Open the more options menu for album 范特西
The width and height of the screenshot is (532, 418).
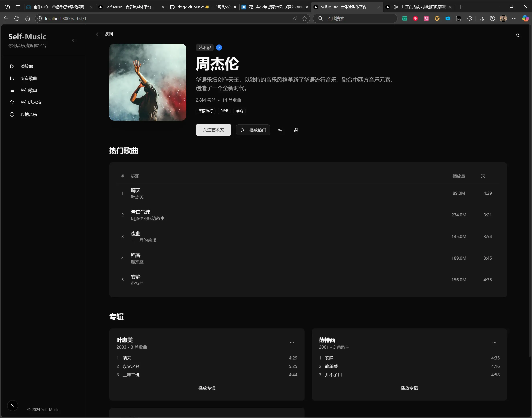click(494, 343)
